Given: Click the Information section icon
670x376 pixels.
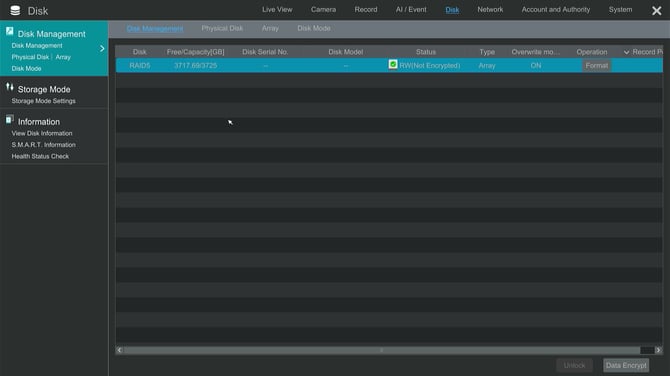Looking at the screenshot, I should (x=9, y=120).
